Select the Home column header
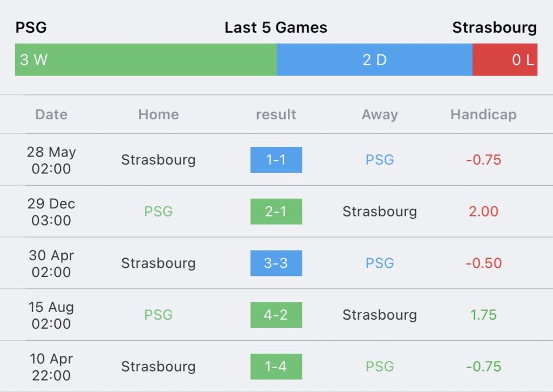This screenshot has width=553, height=392. (158, 114)
